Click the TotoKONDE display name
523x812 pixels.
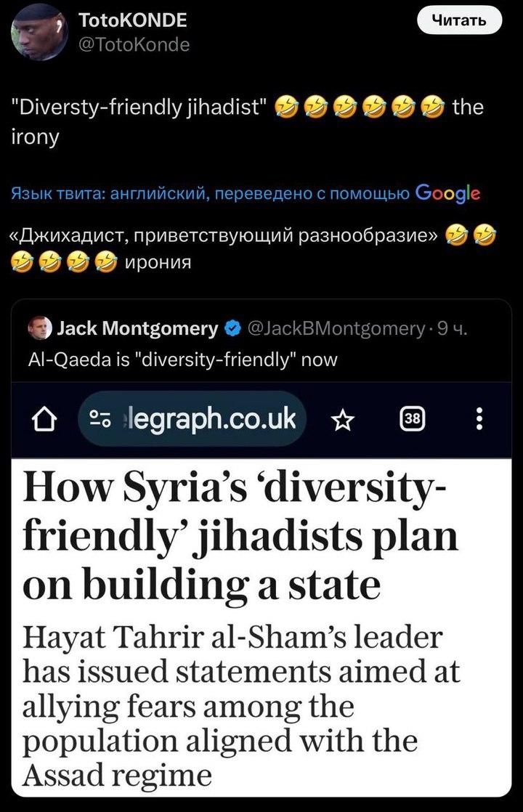point(132,20)
